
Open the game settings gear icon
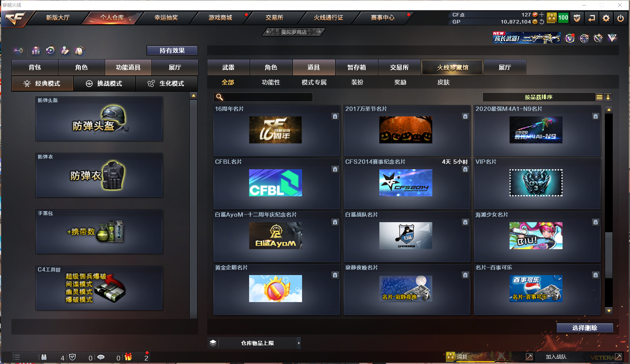coord(606,18)
